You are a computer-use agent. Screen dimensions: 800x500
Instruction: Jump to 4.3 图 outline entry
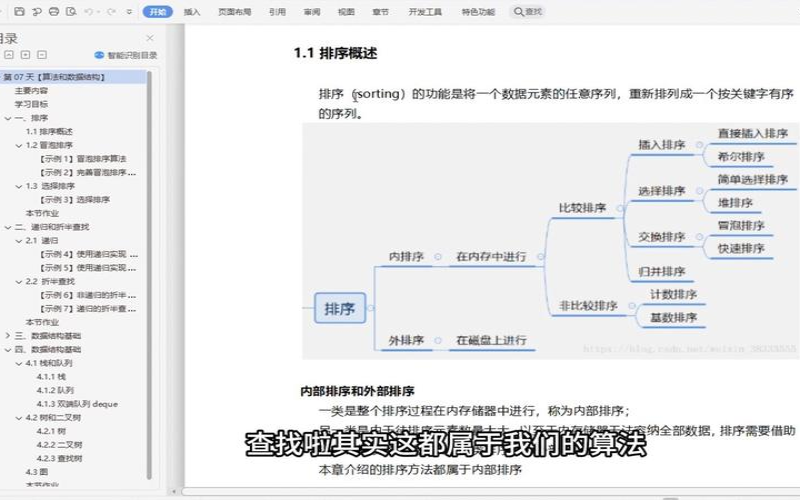click(37, 472)
